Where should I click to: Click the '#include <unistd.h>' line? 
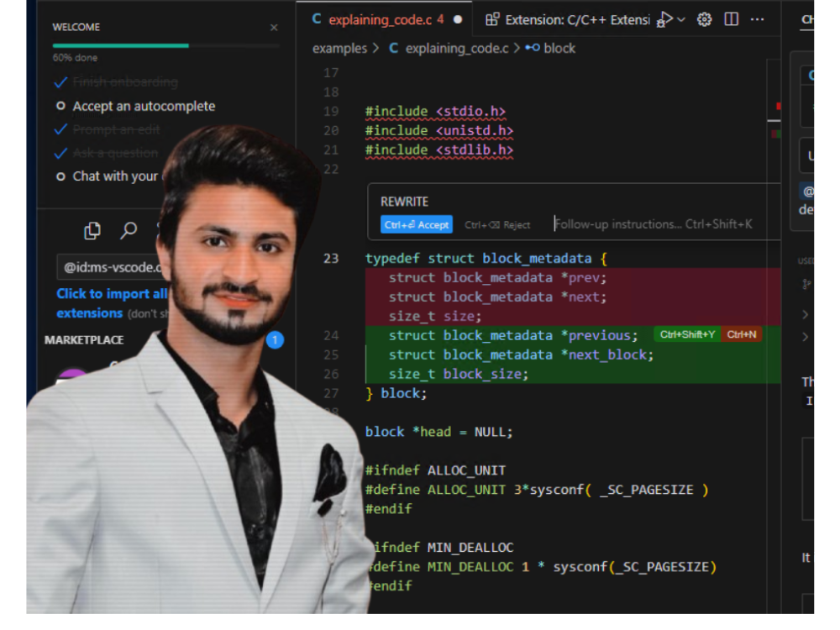439,131
